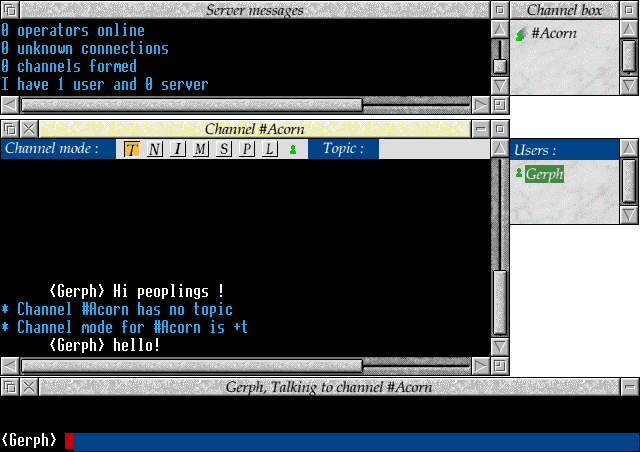
Task: Click the message input line after Gerph prompt
Action: click(350, 441)
